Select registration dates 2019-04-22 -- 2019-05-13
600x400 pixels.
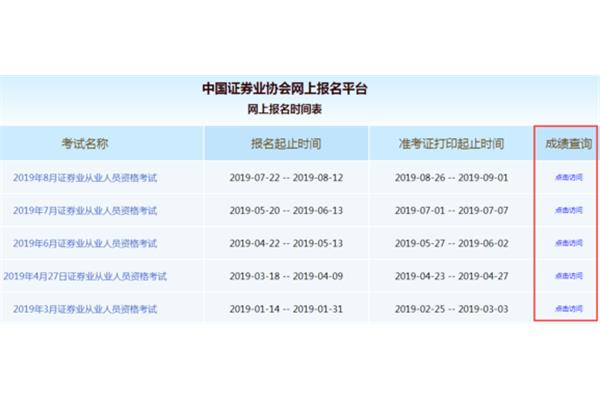[286, 243]
